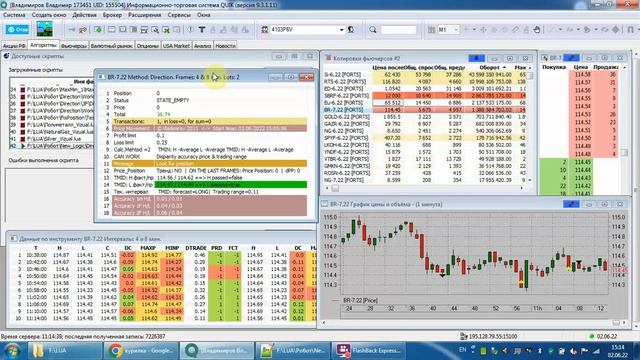Screen dimensions: 640x360
Task: Click the quotes table vertical scrollbar
Action: point(530,124)
